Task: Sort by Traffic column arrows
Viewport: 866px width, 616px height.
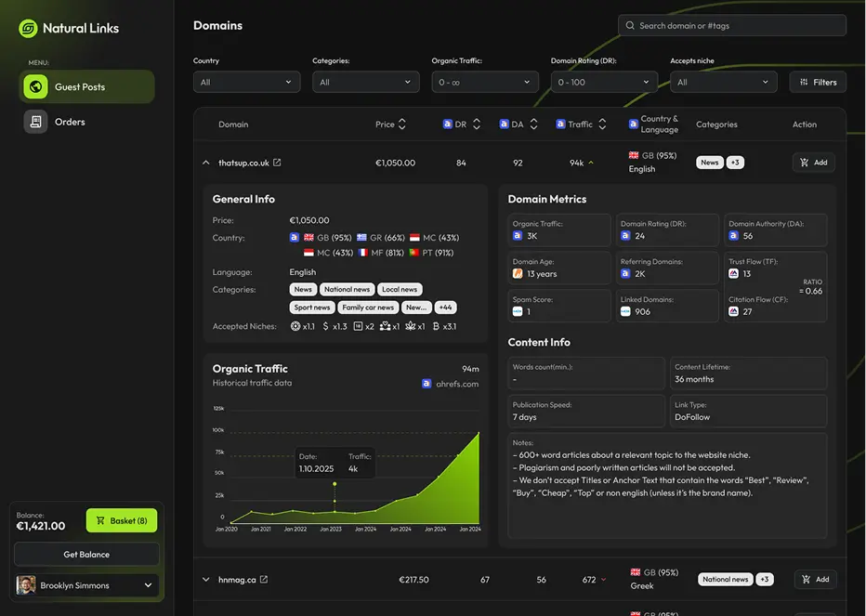Action: pos(602,125)
